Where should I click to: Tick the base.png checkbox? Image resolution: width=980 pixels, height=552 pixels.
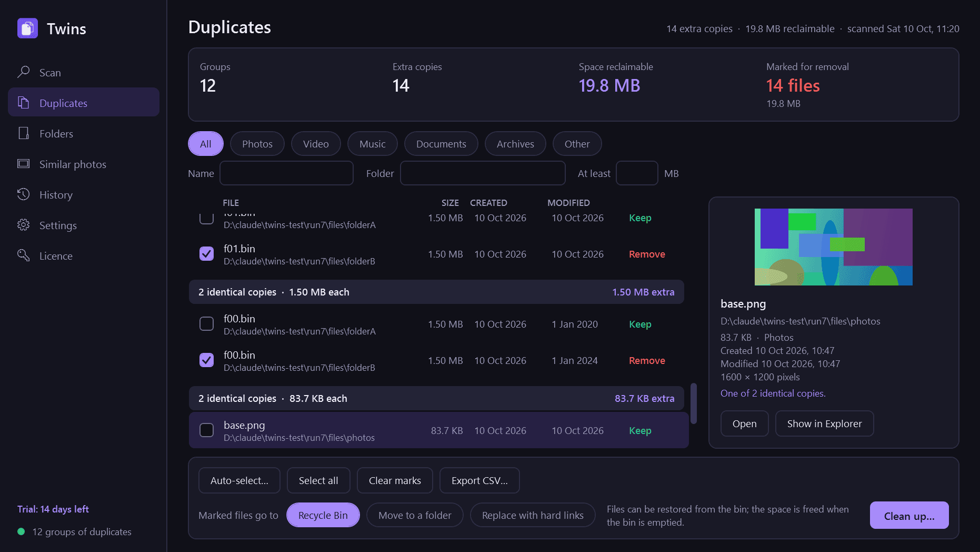(206, 430)
